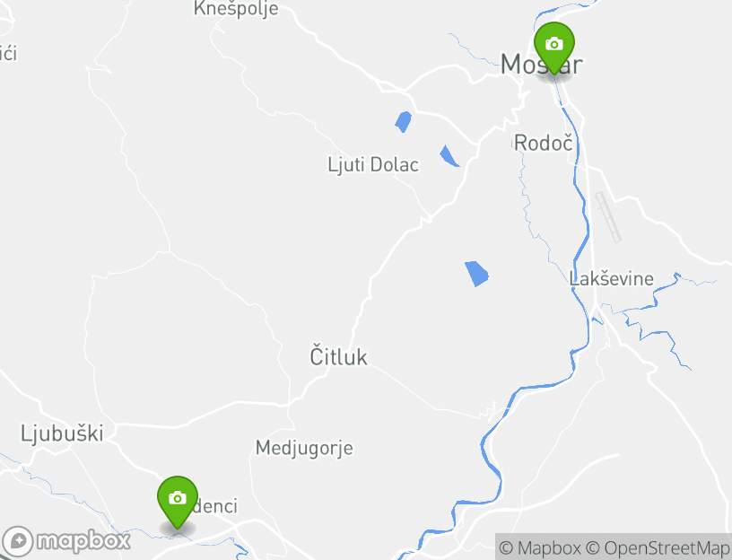Open the © Mapbox attribution link

[540, 547]
